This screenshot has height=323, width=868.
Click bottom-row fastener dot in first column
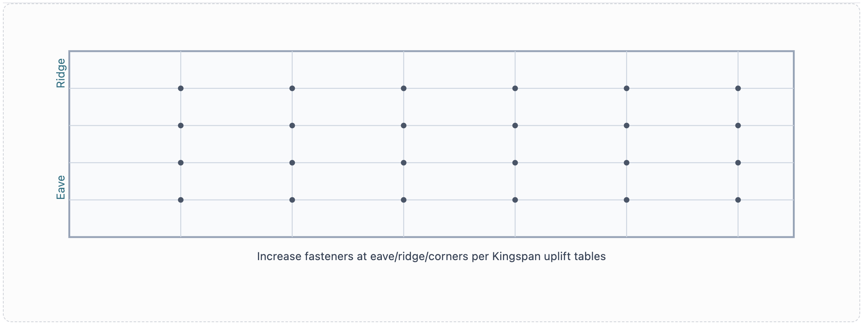point(181,200)
